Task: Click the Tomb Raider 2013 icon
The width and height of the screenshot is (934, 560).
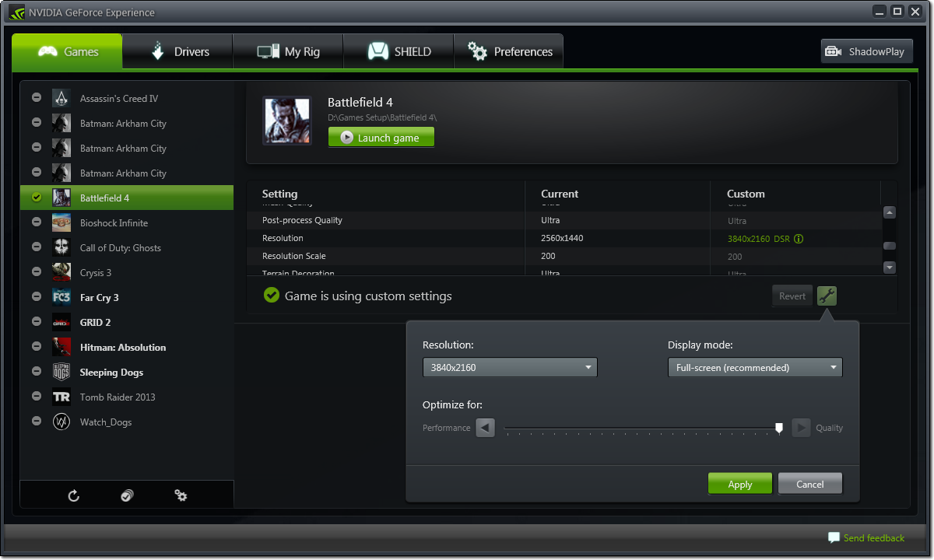Action: [61, 397]
